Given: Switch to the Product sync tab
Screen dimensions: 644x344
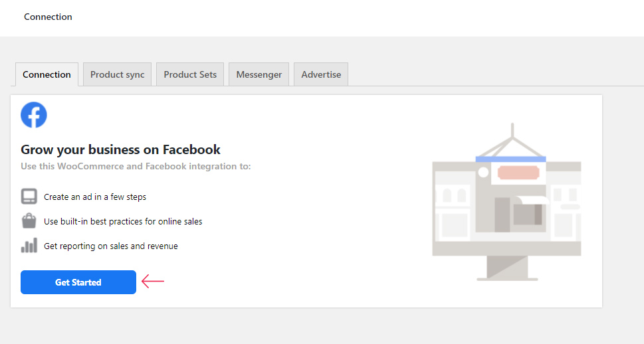Looking at the screenshot, I should pyautogui.click(x=117, y=74).
